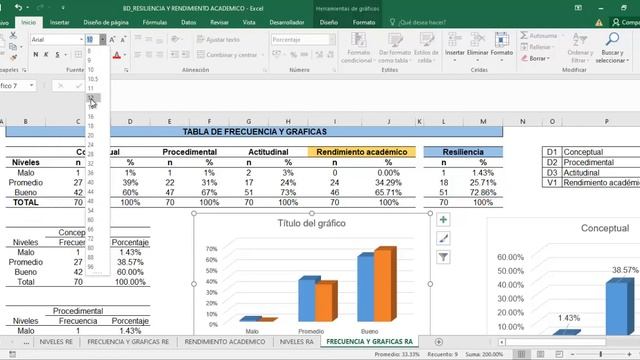Click the Normal view icon in status bar
This screenshot has width=640, height=360.
click(521, 354)
